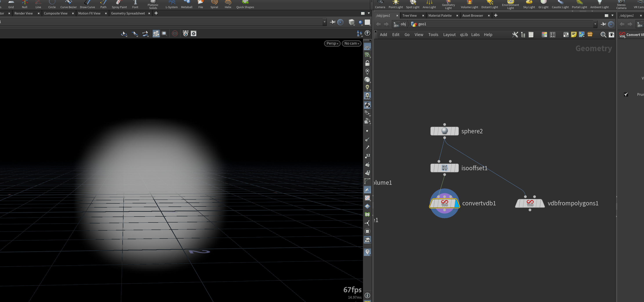Open network editor tool menu wrench icon
Viewport: 644px width, 302px height.
515,35
